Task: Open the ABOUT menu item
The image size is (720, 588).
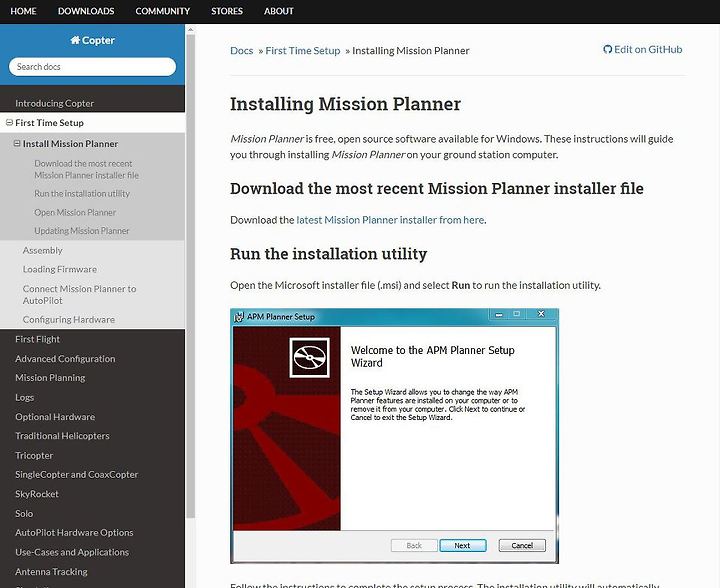Action: 278,11
